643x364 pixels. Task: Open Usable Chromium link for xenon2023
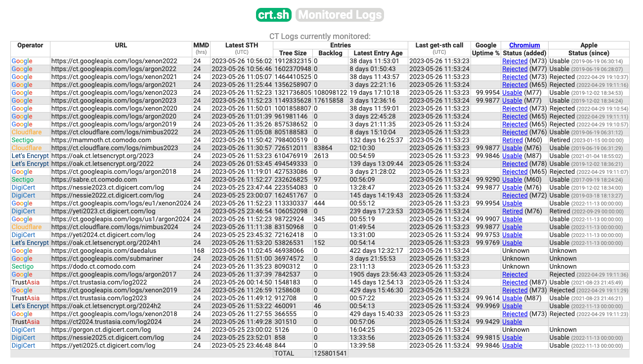tap(512, 92)
